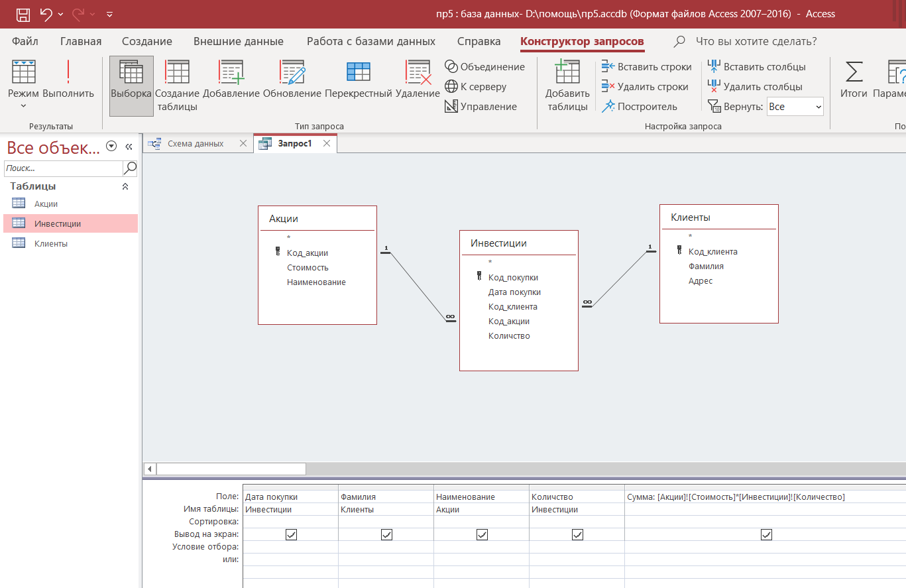Select the Выборка query type

131,86
